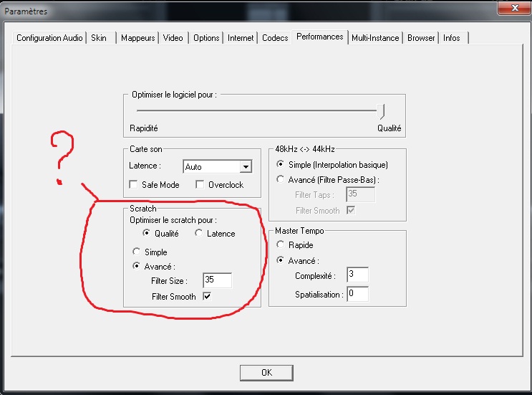
Task: Choose the Simple scratch mode
Action: pyautogui.click(x=135, y=252)
